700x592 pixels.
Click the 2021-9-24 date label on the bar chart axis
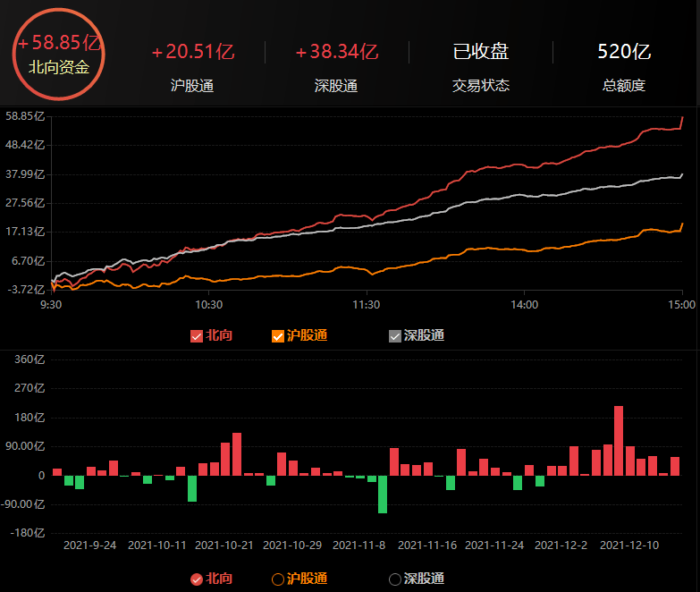(89, 545)
